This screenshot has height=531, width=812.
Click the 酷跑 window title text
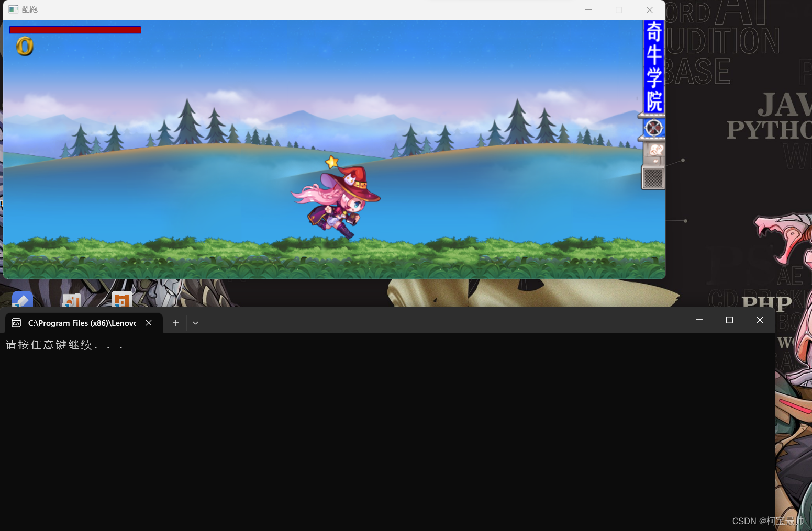point(30,9)
